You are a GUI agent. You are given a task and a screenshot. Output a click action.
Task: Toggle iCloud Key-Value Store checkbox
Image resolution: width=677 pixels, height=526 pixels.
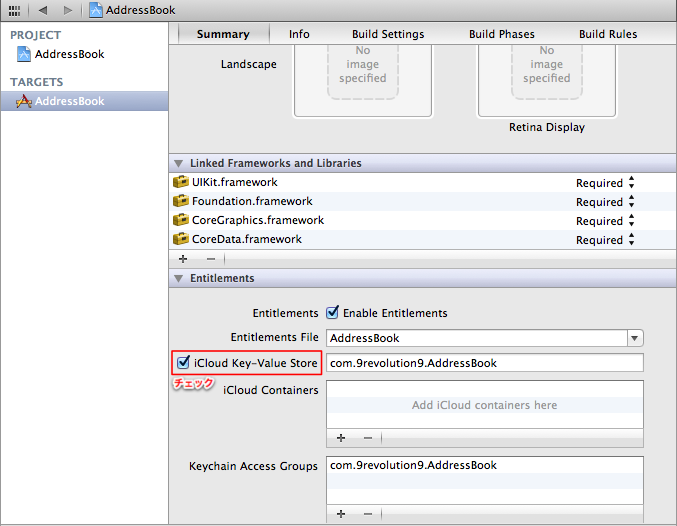point(183,362)
